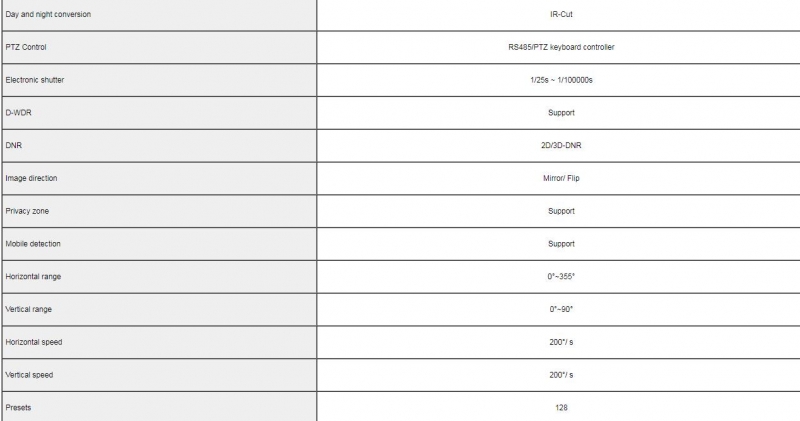Click the DNR row label
Image resolution: width=800 pixels, height=421 pixels.
coord(14,145)
